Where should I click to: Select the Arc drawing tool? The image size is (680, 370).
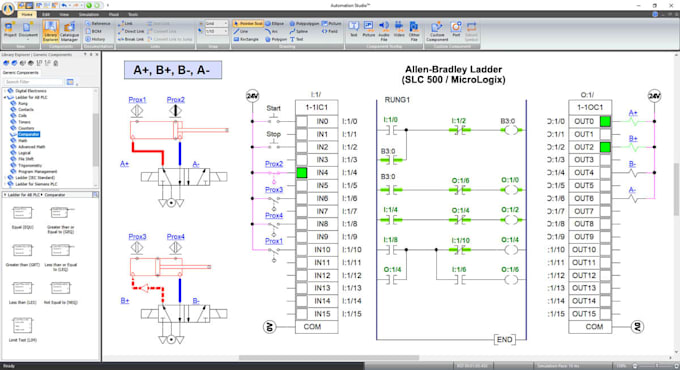pyautogui.click(x=271, y=31)
